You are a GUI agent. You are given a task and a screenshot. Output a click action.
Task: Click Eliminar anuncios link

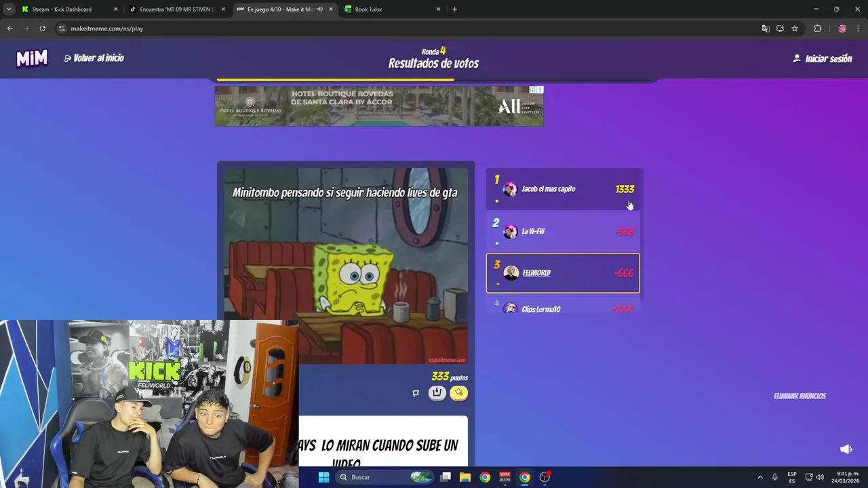(x=800, y=396)
